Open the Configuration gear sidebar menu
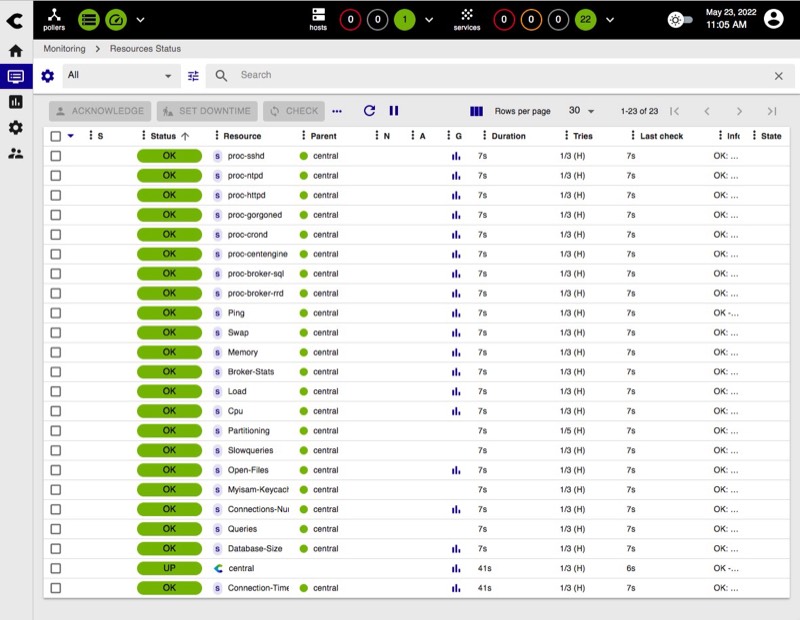Image resolution: width=800 pixels, height=620 pixels. pyautogui.click(x=15, y=127)
